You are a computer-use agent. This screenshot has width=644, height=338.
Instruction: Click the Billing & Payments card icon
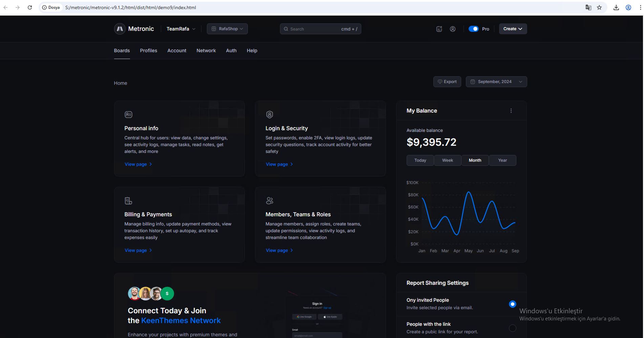(128, 201)
